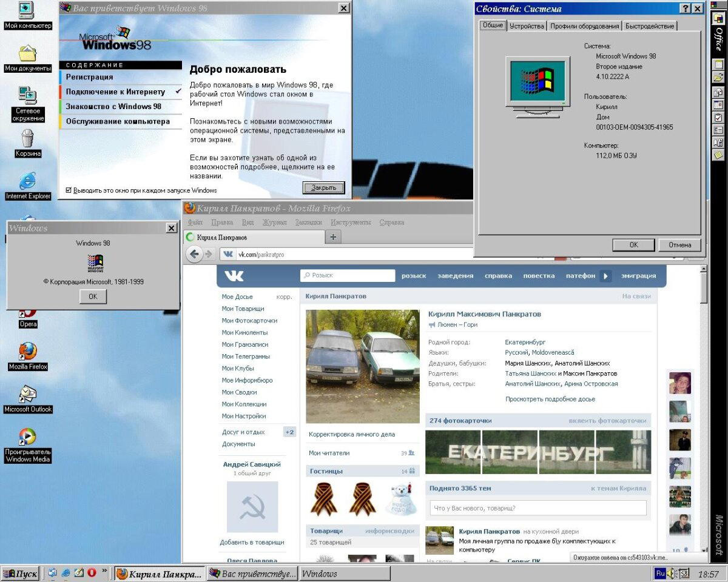Click the VK logo in page header
This screenshot has width=728, height=582.
click(x=234, y=276)
